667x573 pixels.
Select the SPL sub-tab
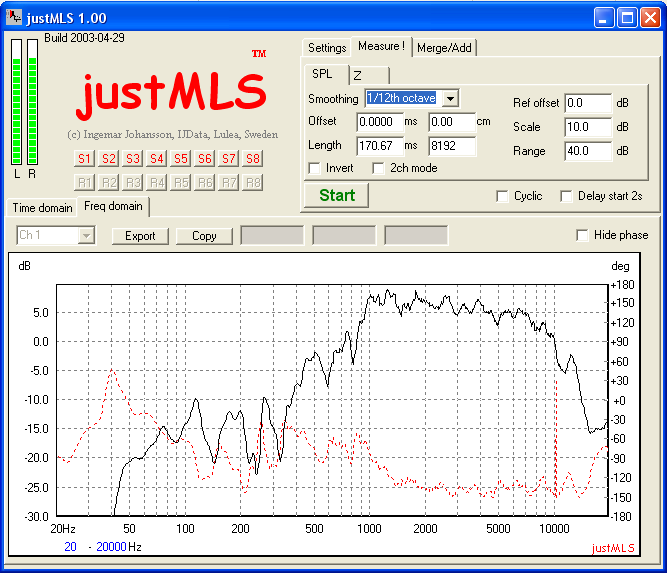(x=326, y=74)
